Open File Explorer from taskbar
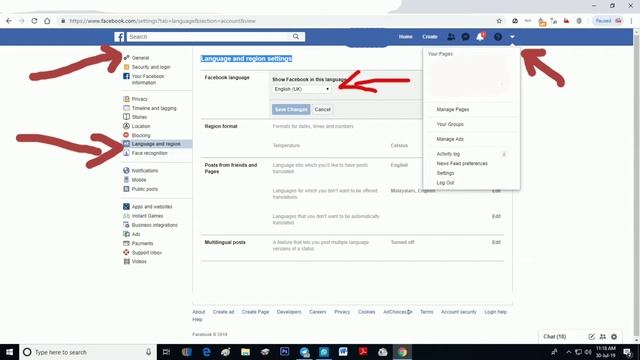 click(x=245, y=352)
